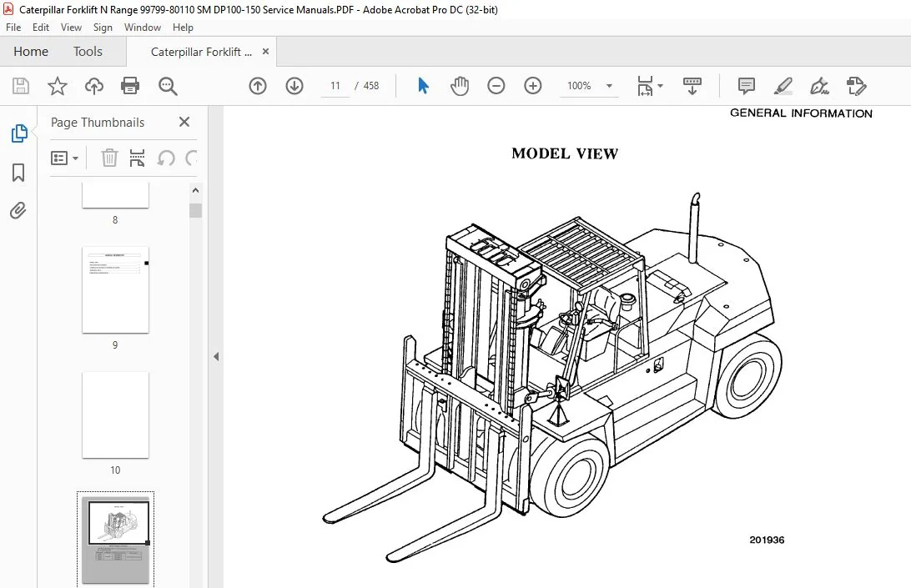Image resolution: width=911 pixels, height=588 pixels.
Task: Activate the hand pan tool
Action: point(459,86)
